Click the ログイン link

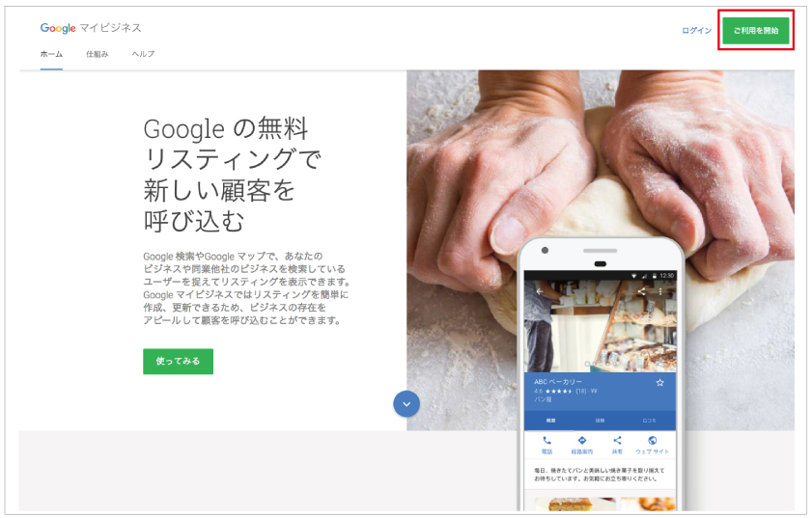pos(696,31)
